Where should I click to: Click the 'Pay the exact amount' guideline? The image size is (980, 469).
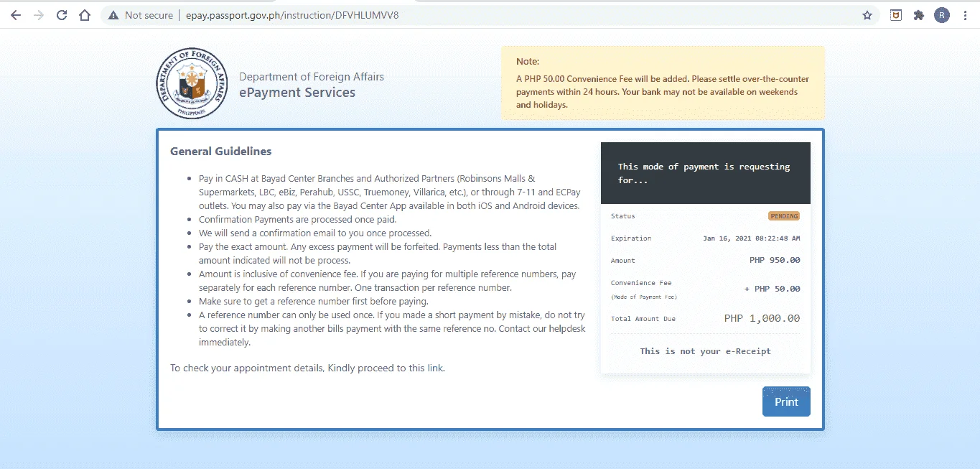click(378, 254)
